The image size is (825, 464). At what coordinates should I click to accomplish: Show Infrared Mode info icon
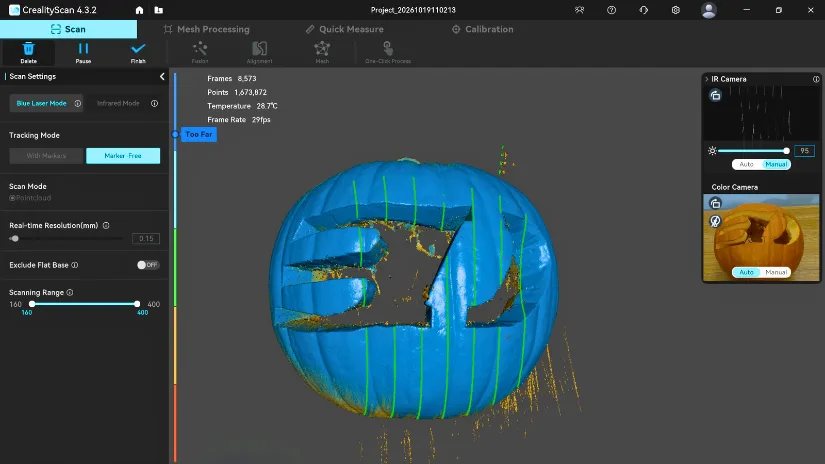tap(154, 104)
